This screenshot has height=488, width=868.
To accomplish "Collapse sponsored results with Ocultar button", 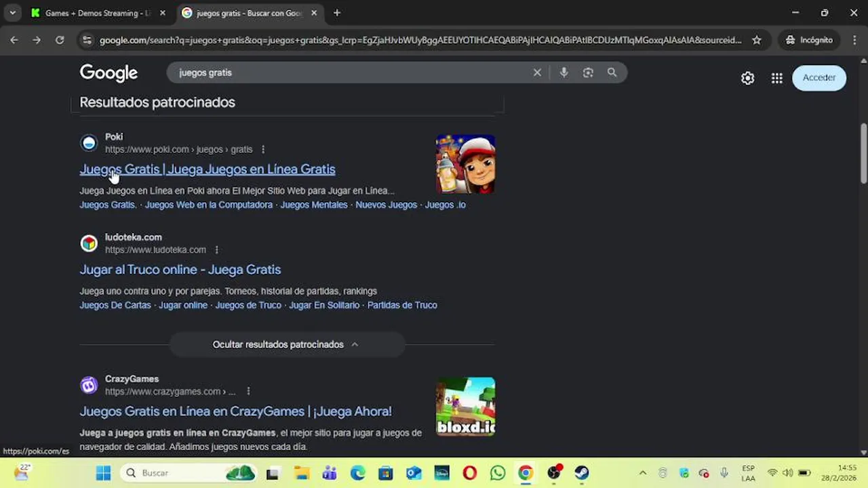I will (287, 344).
